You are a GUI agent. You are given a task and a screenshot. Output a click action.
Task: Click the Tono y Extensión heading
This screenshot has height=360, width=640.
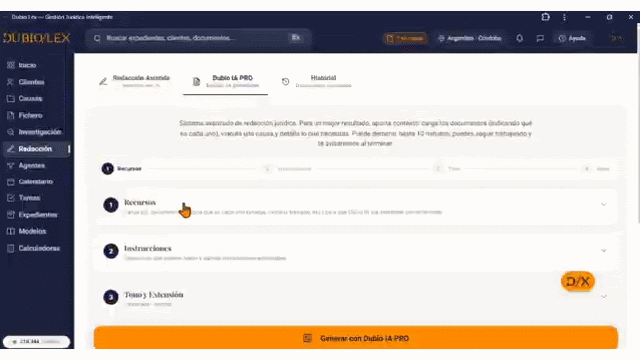[x=153, y=295]
